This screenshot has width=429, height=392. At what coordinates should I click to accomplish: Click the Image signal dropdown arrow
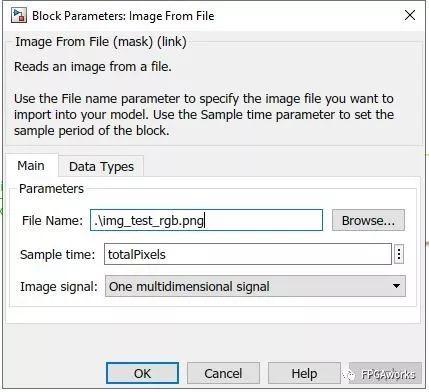[x=396, y=286]
